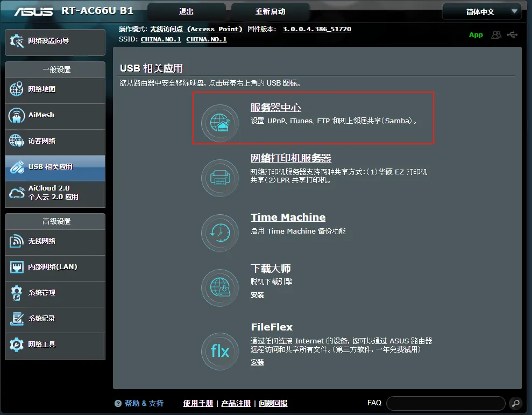The image size is (532, 415).
Task: Open the 使用手册 manual link
Action: 198,404
